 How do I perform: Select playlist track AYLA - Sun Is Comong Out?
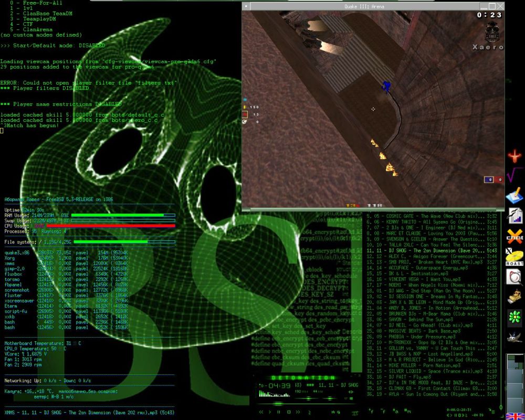(432, 394)
